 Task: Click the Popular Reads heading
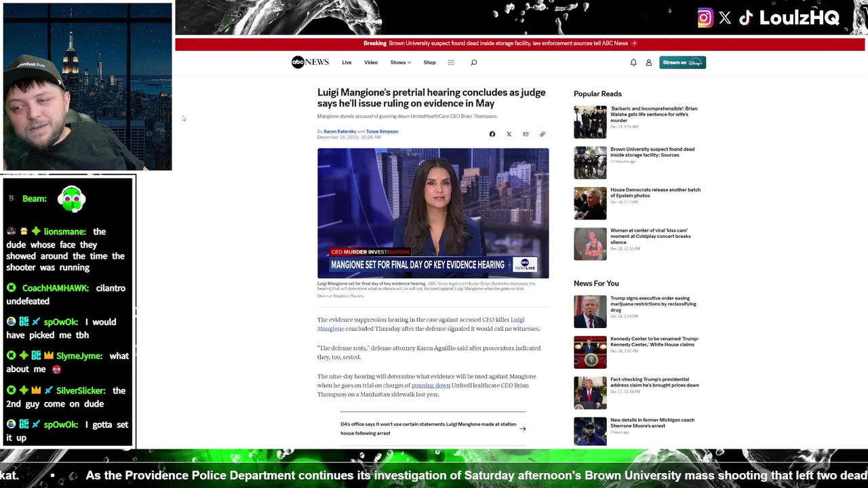coord(597,94)
